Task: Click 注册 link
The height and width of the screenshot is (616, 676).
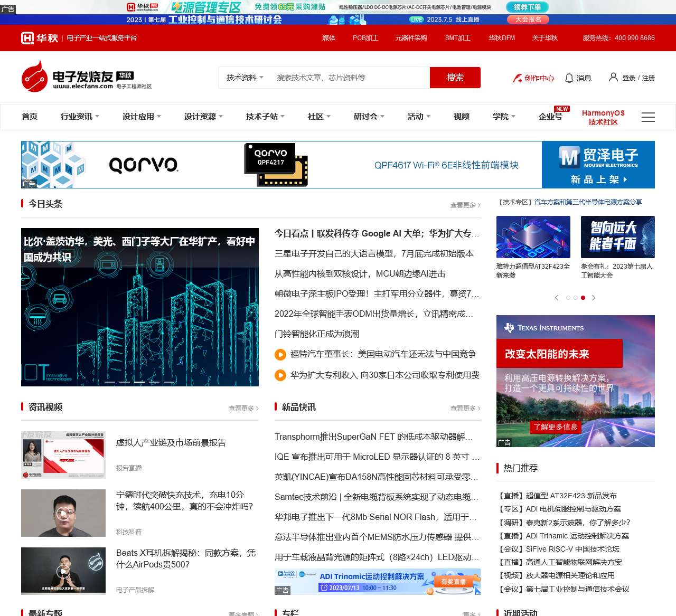Action: tap(648, 78)
